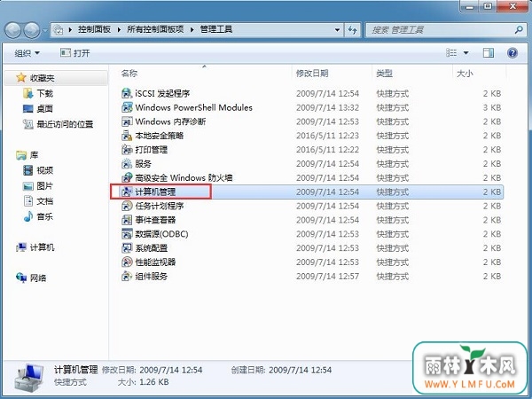Viewport: 532px width, 399px height.
Task: Click the 数据源(ODBC) icon
Action: coord(127,234)
